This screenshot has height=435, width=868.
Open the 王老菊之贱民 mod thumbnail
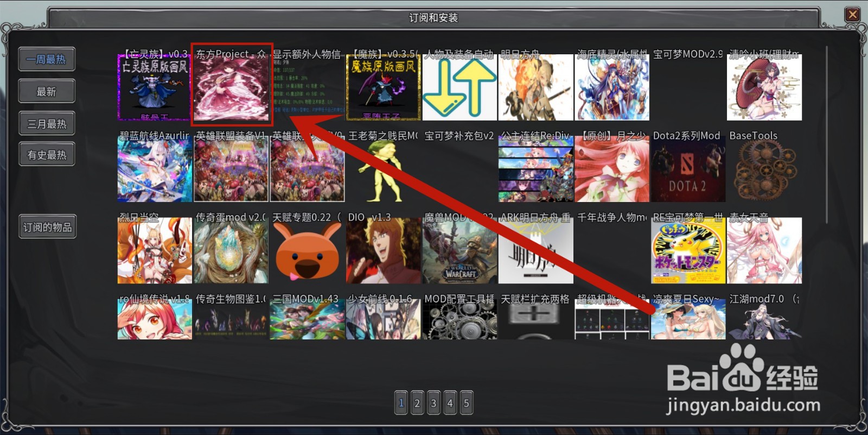click(384, 169)
